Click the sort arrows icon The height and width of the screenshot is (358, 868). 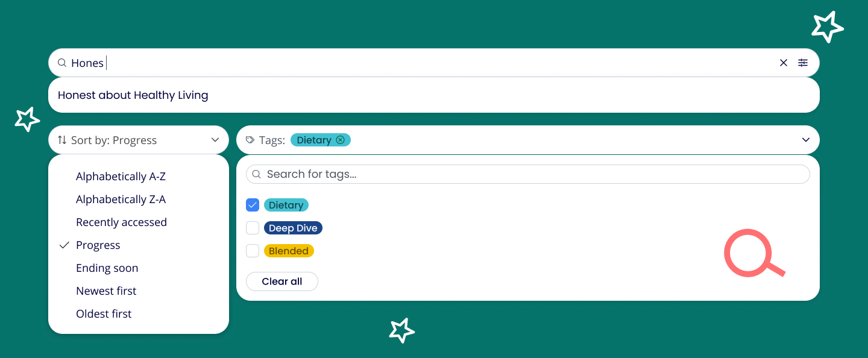[62, 140]
